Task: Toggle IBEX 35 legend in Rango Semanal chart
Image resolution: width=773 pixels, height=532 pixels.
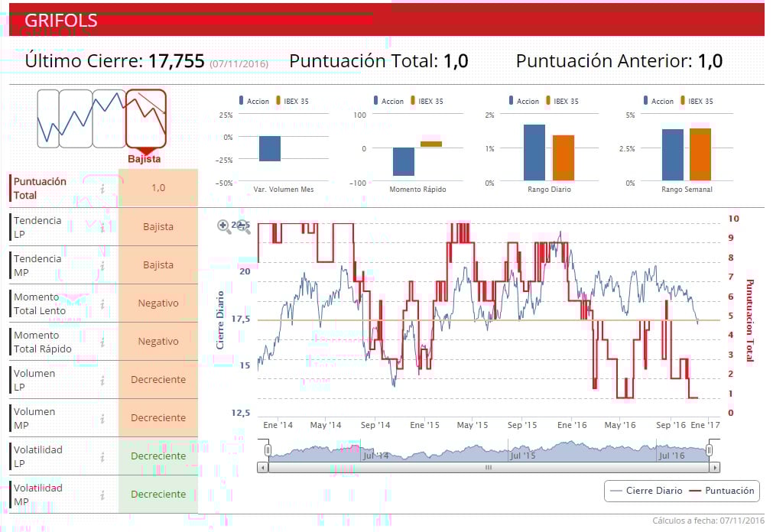Action: (x=697, y=101)
